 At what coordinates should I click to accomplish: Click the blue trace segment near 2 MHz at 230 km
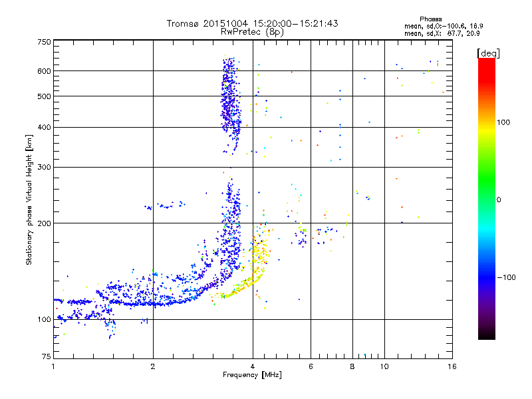click(x=165, y=205)
